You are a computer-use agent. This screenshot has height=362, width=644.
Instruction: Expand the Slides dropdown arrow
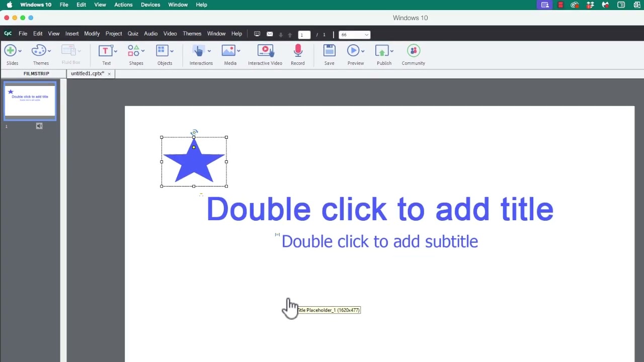click(x=20, y=51)
